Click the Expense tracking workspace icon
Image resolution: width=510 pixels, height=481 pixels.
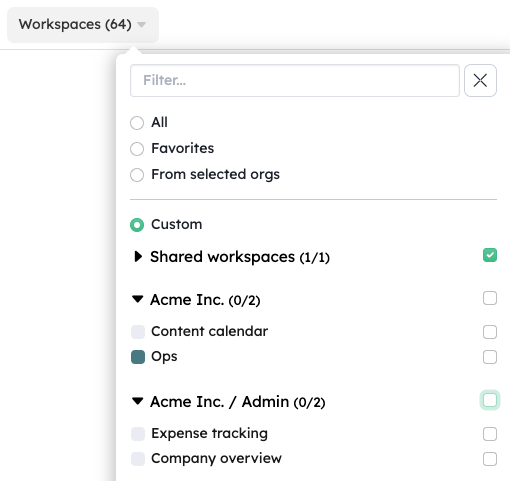138,434
